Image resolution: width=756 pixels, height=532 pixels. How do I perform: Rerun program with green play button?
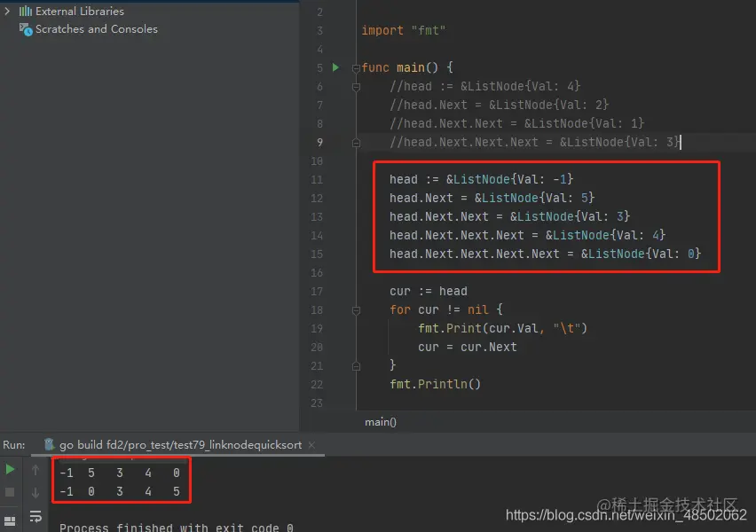10,469
